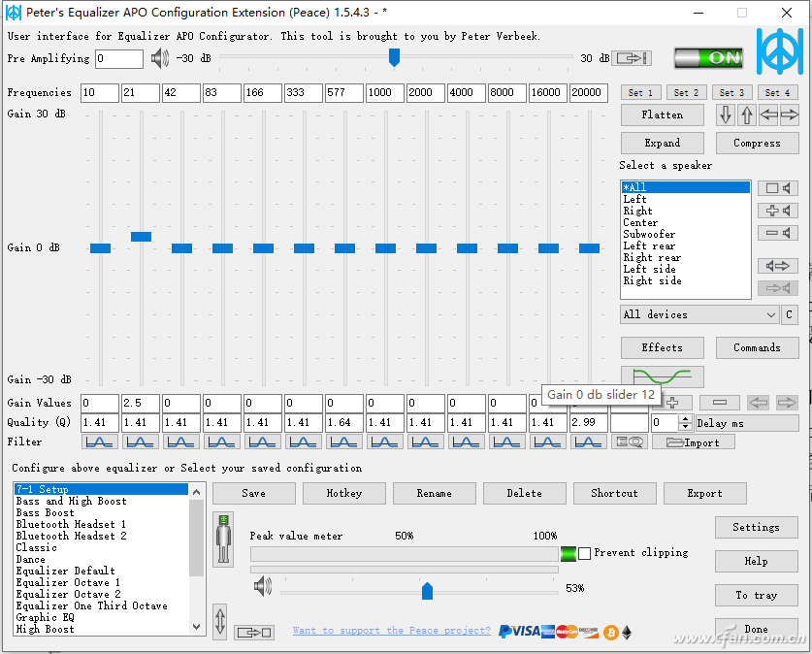The image size is (812, 654).
Task: Remove a slider with the minus button
Action: [x=719, y=403]
